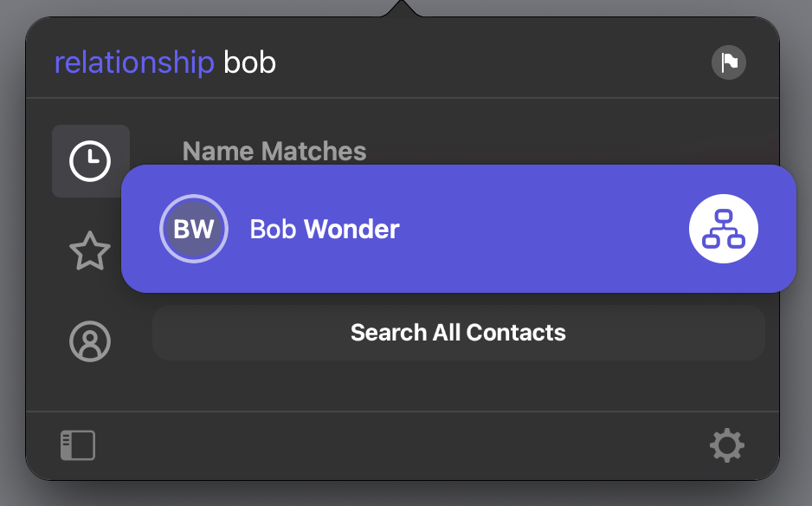Click the popover arrow at the top edge
This screenshot has height=506, width=812.
pyautogui.click(x=402, y=9)
